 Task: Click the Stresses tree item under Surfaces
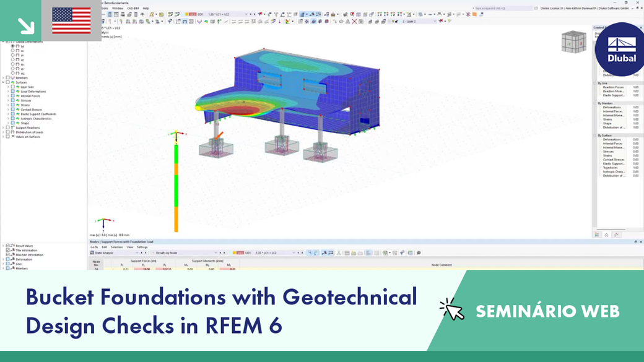pos(26,100)
